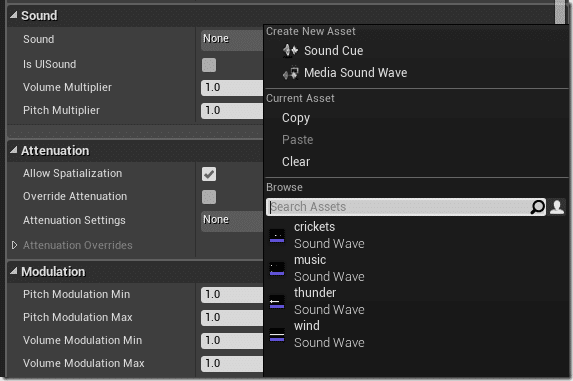The height and width of the screenshot is (381, 573).
Task: Click the crickets asset thumbnail
Action: (277, 236)
